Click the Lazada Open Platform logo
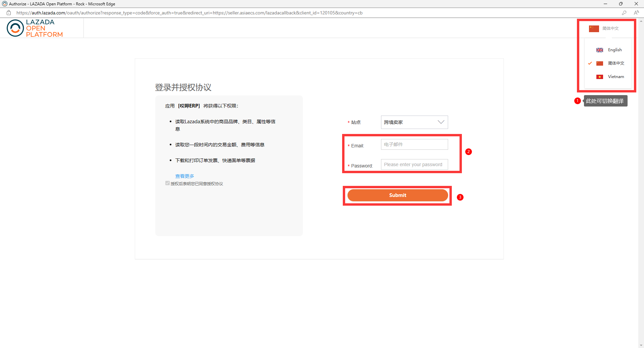The width and height of the screenshot is (644, 348). coord(35,28)
